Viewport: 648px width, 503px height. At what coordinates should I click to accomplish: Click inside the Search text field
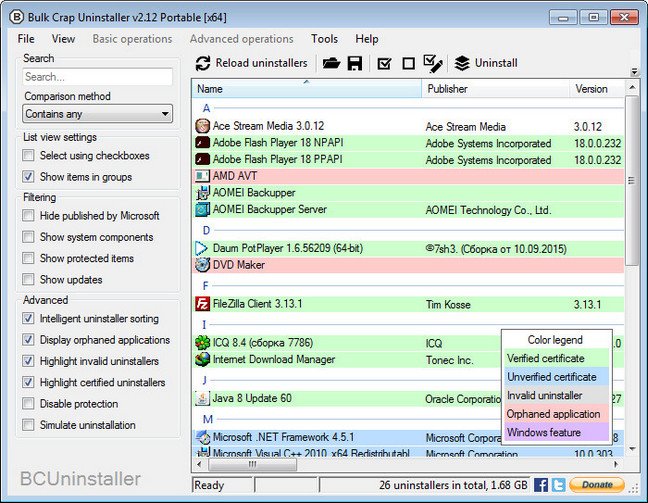(x=98, y=77)
